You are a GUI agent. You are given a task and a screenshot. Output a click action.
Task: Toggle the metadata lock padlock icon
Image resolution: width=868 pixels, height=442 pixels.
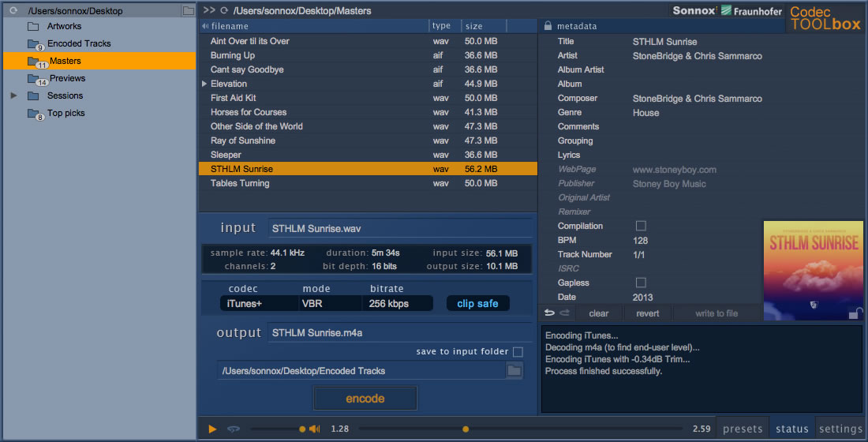548,25
